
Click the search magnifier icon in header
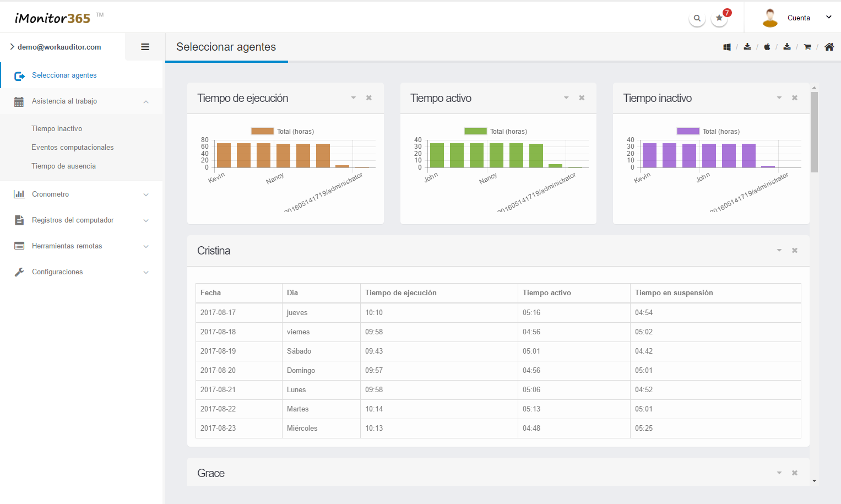point(697,18)
